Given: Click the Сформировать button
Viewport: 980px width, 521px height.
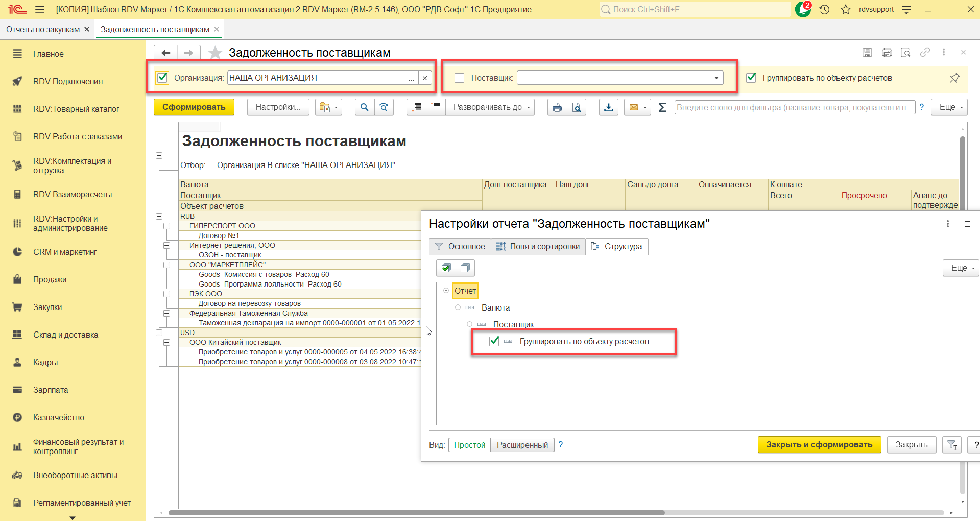Looking at the screenshot, I should pos(194,107).
